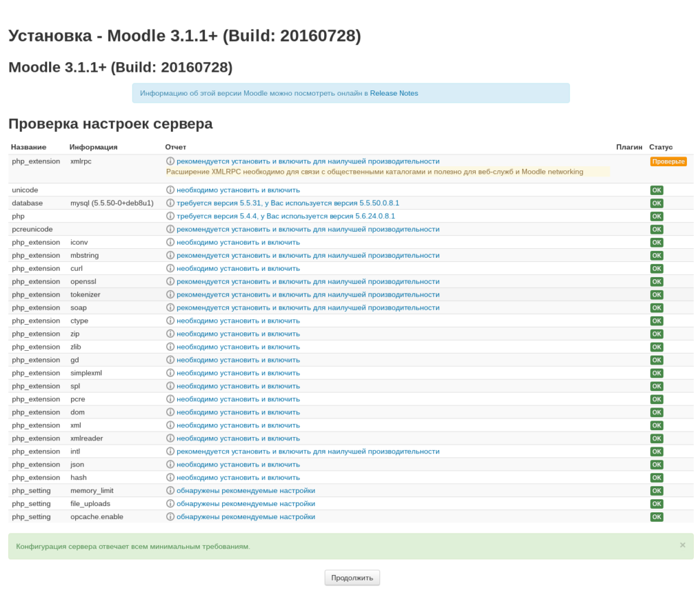The width and height of the screenshot is (700, 597).
Task: Click the OK badge in the hash row
Action: tap(657, 478)
